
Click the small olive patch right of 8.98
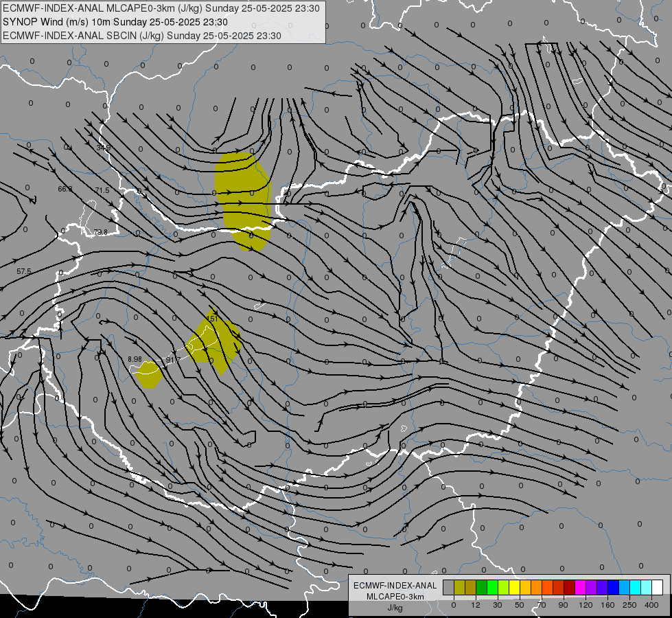pyautogui.click(x=149, y=375)
